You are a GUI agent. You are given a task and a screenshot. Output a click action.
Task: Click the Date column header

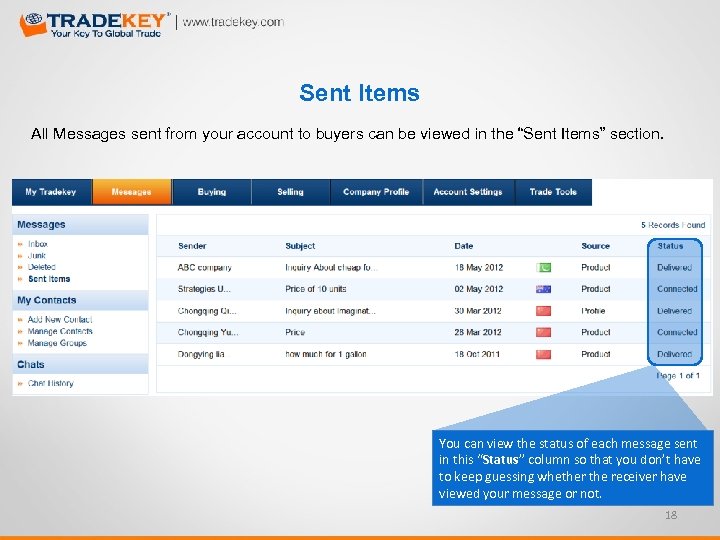[464, 246]
